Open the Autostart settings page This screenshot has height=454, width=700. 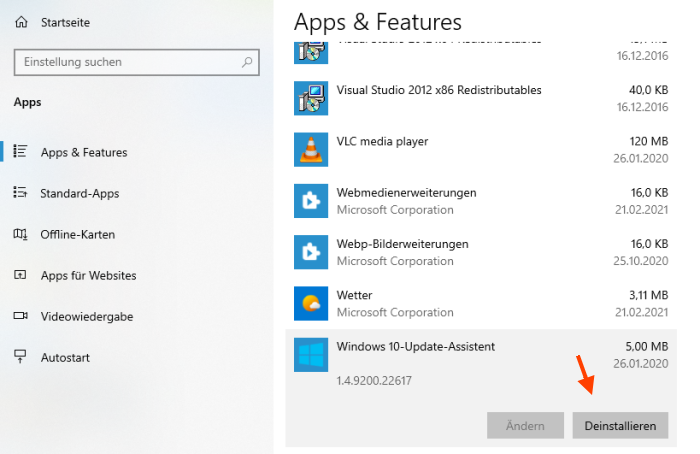tap(66, 357)
